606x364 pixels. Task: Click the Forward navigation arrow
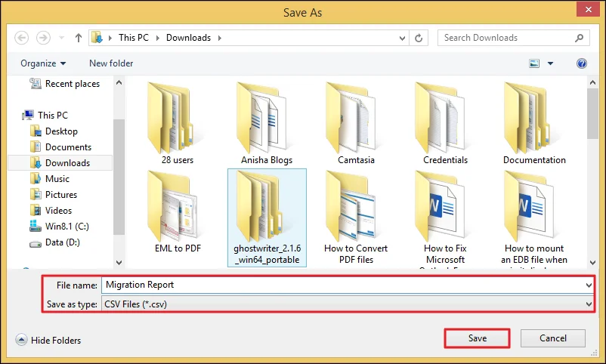pyautogui.click(x=43, y=38)
